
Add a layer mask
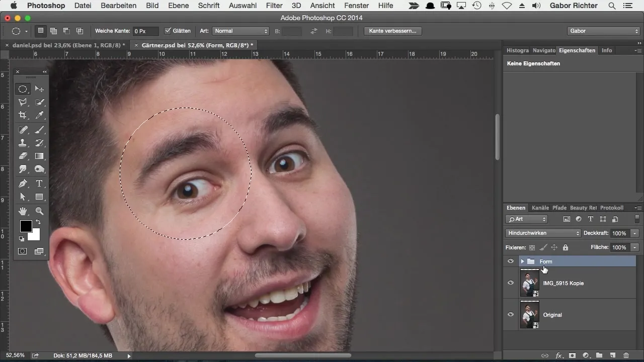[x=572, y=355]
